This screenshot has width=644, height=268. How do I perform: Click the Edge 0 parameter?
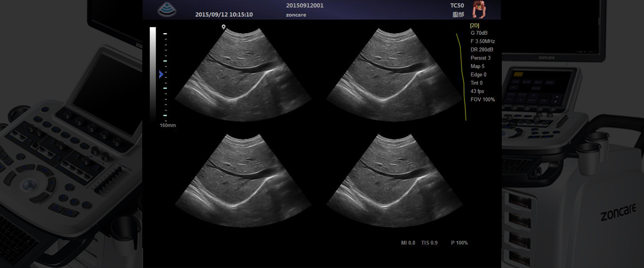(478, 75)
